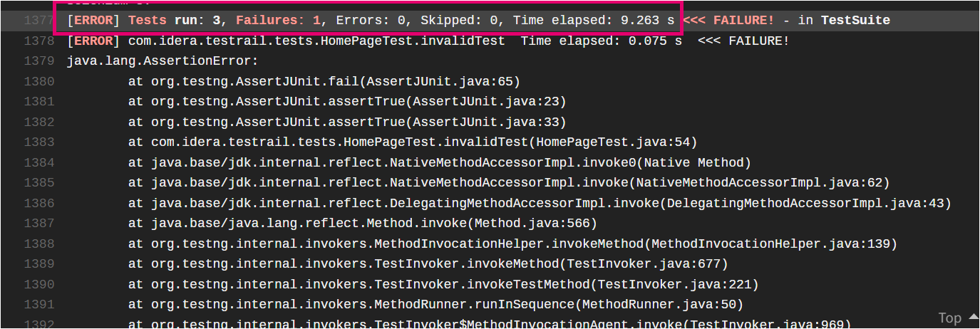
Task: Click the HomePageTest.java:54 stack trace line
Action: (413, 142)
